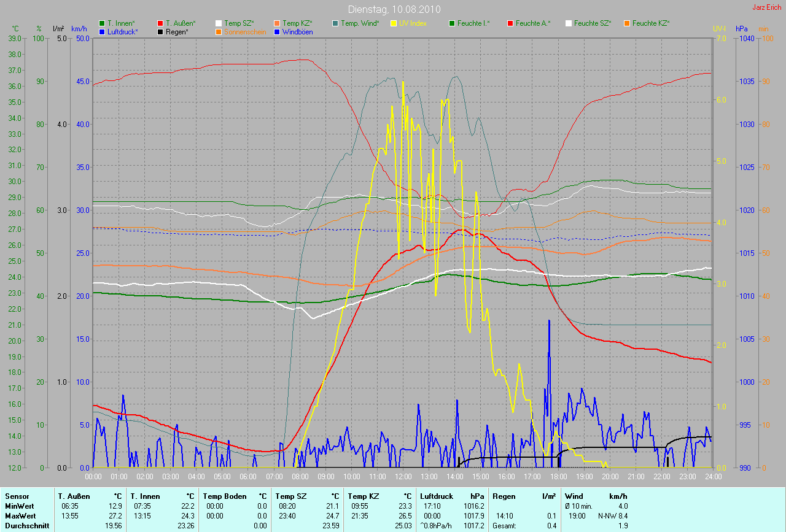Select the Durchschnitt row label
Image resolution: width=786 pixels, height=532 pixels.
[27, 525]
